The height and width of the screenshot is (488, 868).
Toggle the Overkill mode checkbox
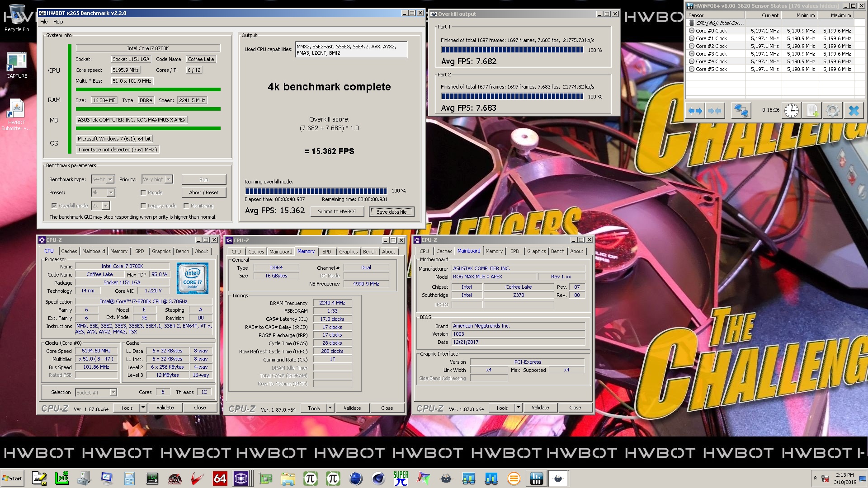54,206
